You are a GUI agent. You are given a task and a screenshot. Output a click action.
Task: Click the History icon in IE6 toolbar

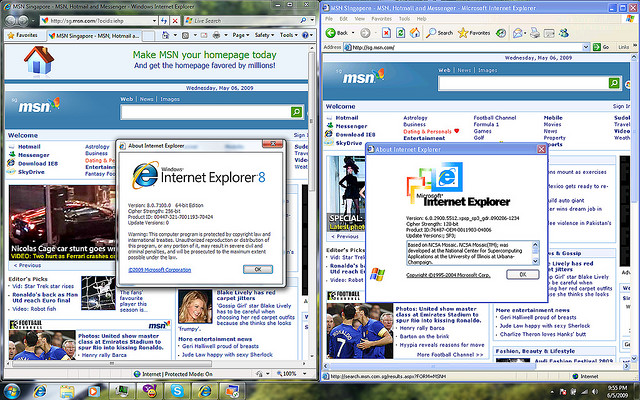click(x=500, y=33)
